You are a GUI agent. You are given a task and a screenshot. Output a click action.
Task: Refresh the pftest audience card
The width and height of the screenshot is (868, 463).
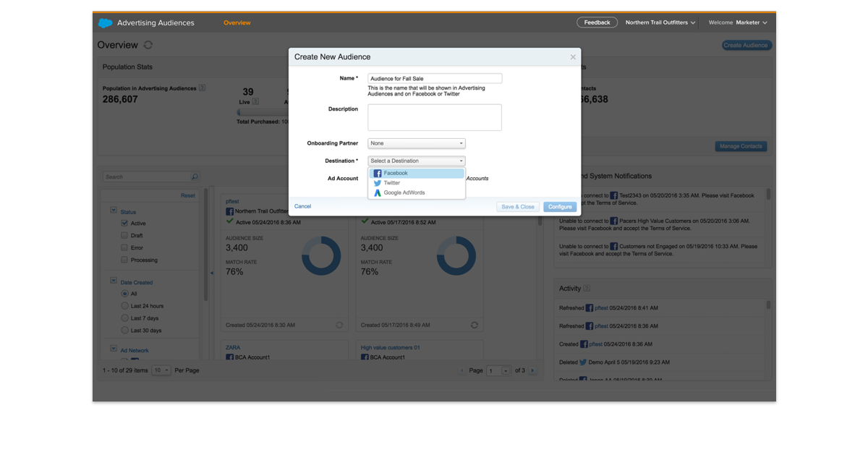[x=339, y=326]
